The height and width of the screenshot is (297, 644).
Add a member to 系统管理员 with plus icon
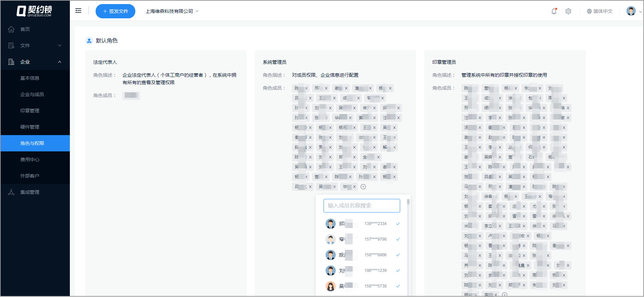point(363,187)
